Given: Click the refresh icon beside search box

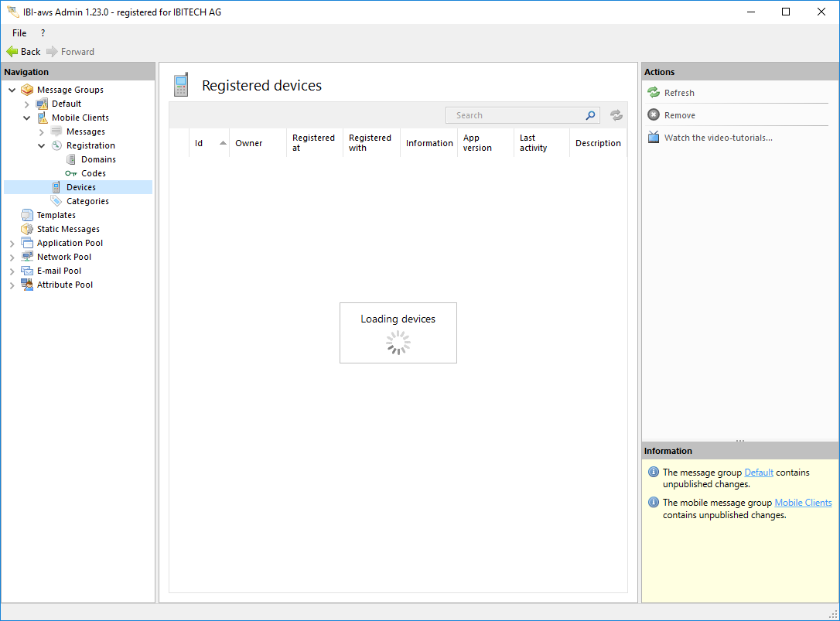Looking at the screenshot, I should click(x=616, y=115).
